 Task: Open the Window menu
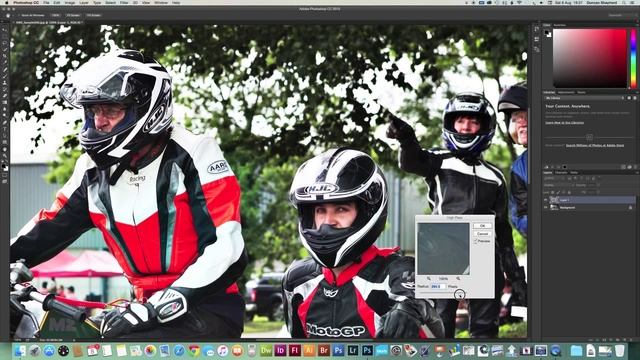pos(161,2)
